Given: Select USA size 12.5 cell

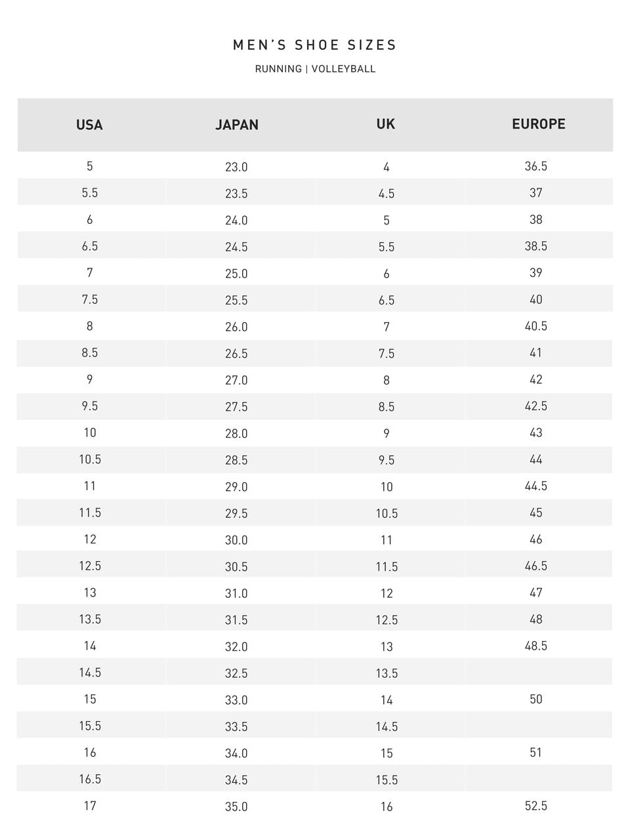Looking at the screenshot, I should (90, 566).
